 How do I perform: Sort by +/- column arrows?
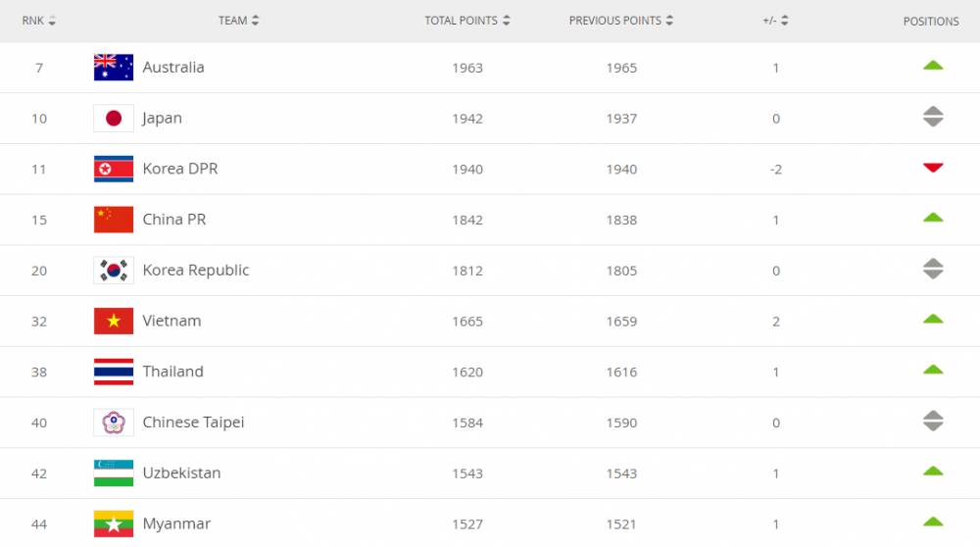(784, 20)
